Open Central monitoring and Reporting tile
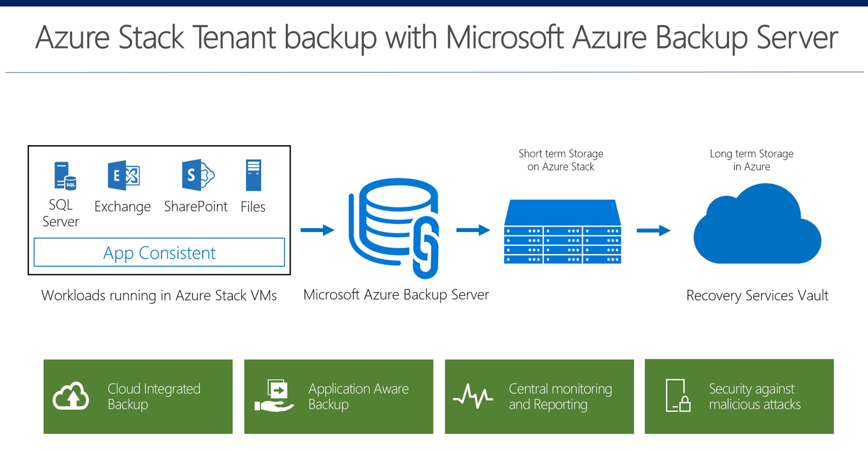Image resolution: width=868 pixels, height=452 pixels. (x=539, y=396)
